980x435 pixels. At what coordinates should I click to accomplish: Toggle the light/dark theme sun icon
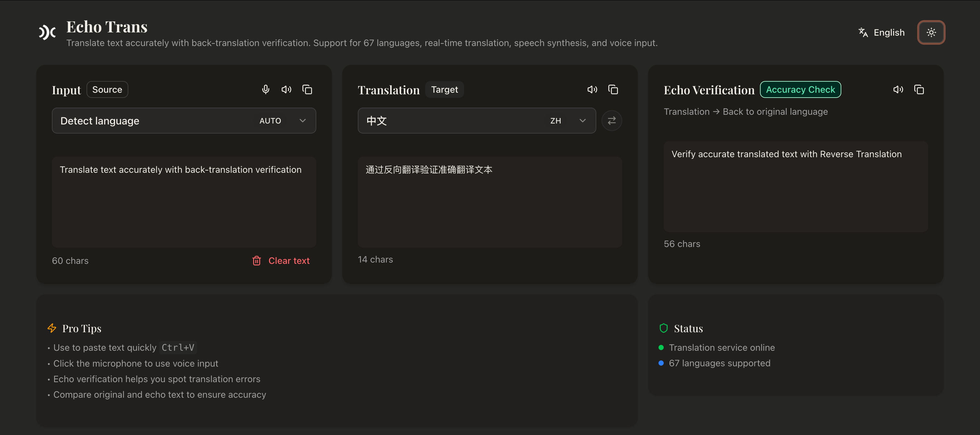(x=931, y=32)
